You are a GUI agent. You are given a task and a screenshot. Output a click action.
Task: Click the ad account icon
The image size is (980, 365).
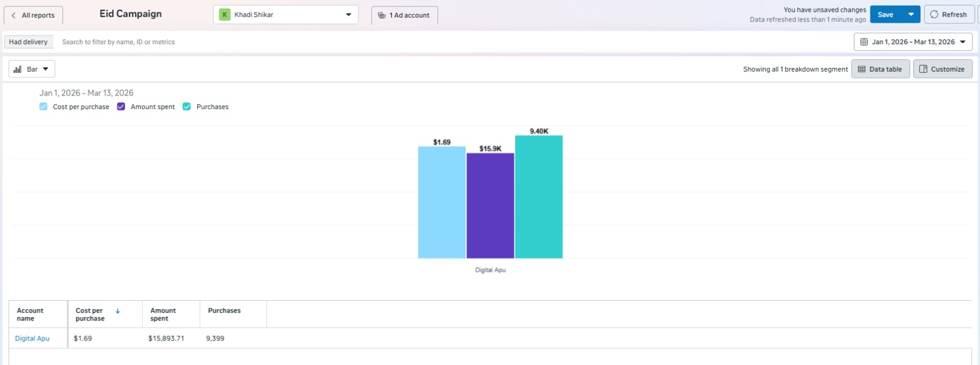coord(382,15)
